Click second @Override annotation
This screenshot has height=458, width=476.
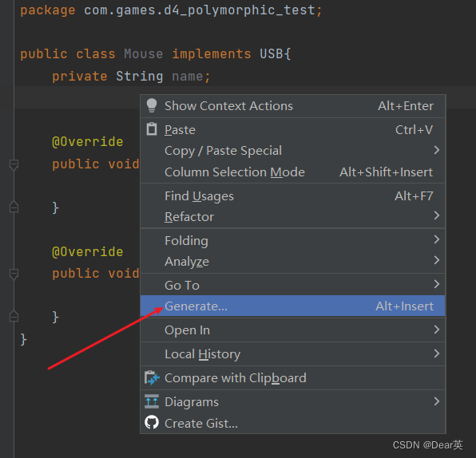(88, 252)
